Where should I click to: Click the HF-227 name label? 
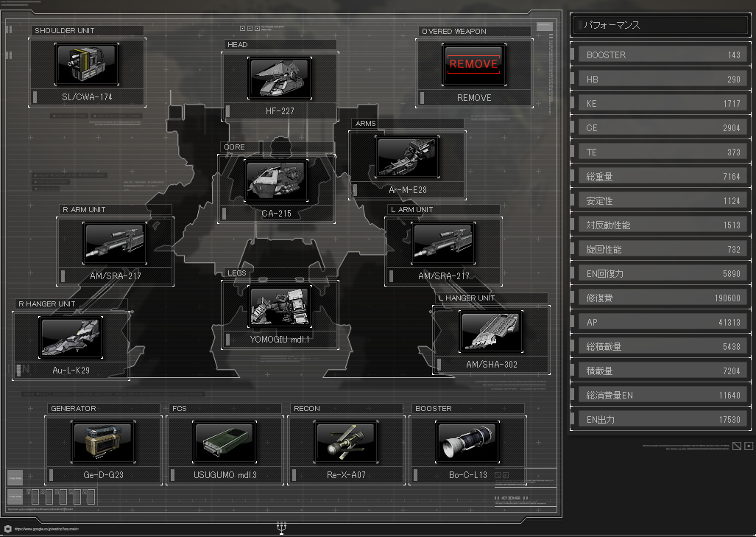(x=280, y=111)
